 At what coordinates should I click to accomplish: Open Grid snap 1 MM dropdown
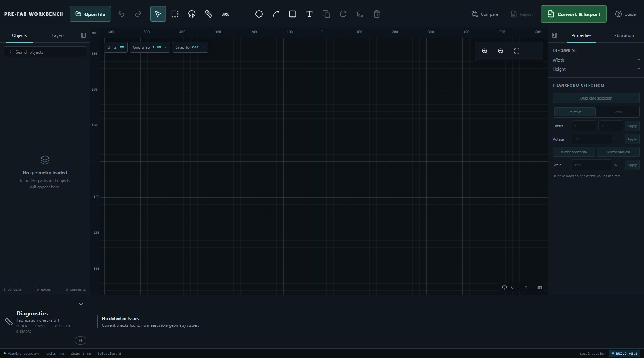(x=150, y=47)
